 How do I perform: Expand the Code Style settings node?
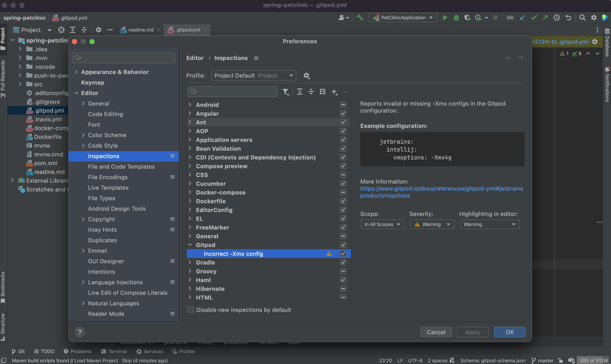click(x=83, y=146)
